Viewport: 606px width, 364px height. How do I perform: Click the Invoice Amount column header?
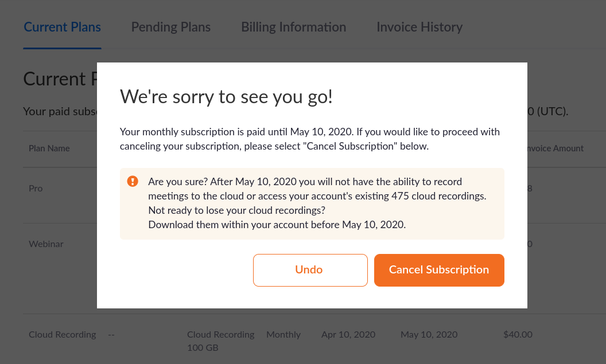(x=554, y=148)
